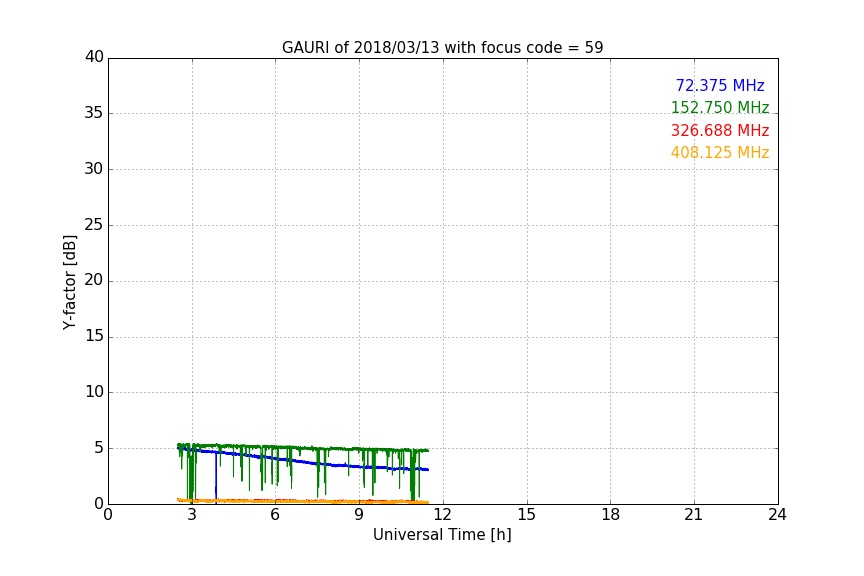Click the y-axis tick label 40
Image resolution: width=864 pixels, height=576 pixels.
click(94, 57)
